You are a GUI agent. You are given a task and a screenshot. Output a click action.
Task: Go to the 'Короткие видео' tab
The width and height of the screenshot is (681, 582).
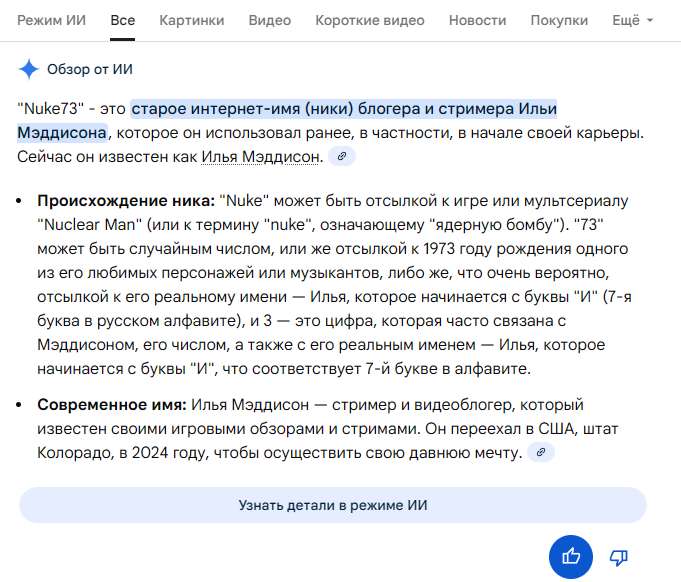(370, 20)
